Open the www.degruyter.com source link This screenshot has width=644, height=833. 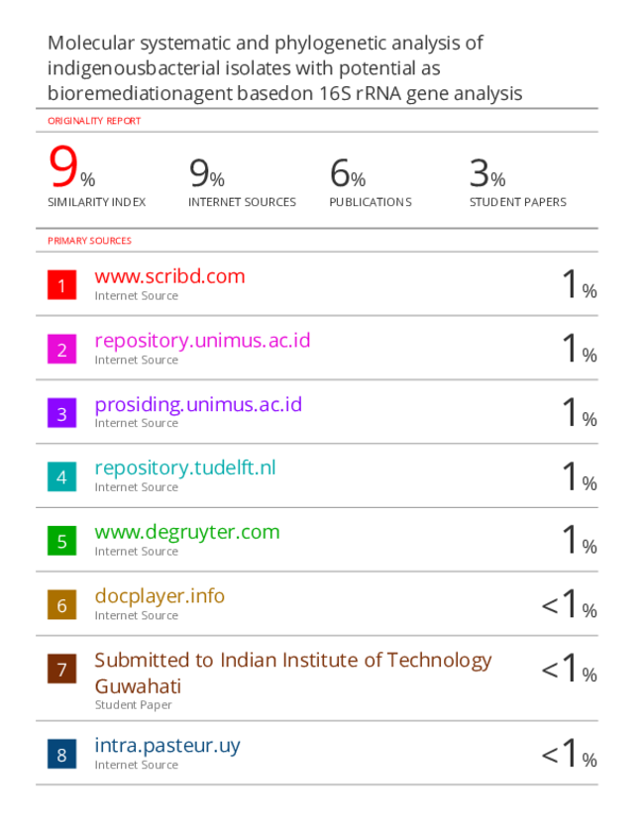pyautogui.click(x=187, y=532)
